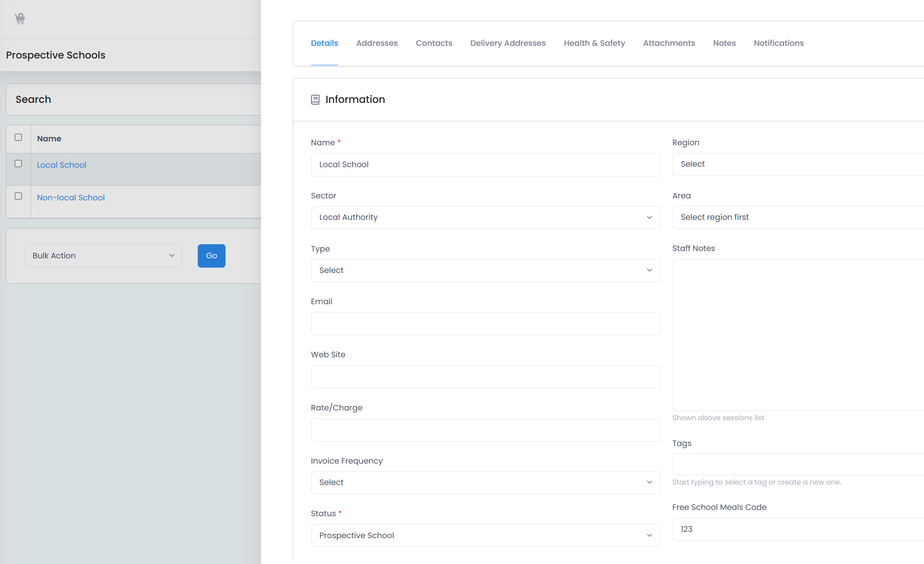Open the Non-local School link
Image resolution: width=924 pixels, height=564 pixels.
pyautogui.click(x=71, y=197)
